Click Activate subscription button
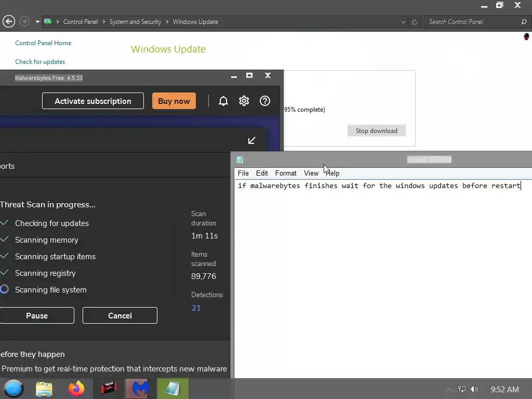Viewport: 532px width, 399px height. 93,101
